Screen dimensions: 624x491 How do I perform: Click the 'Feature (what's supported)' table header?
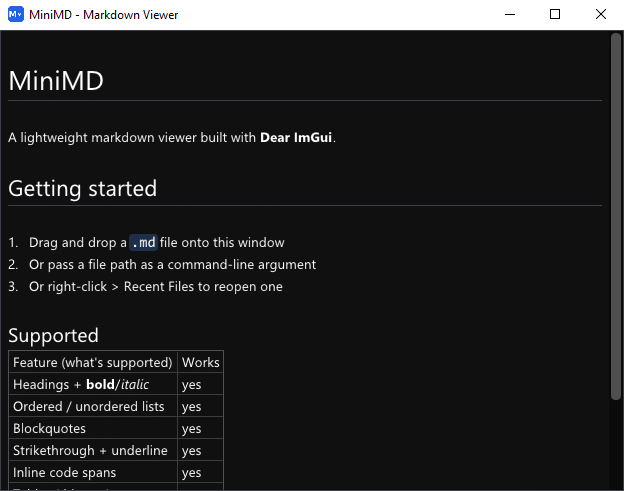click(x=93, y=362)
